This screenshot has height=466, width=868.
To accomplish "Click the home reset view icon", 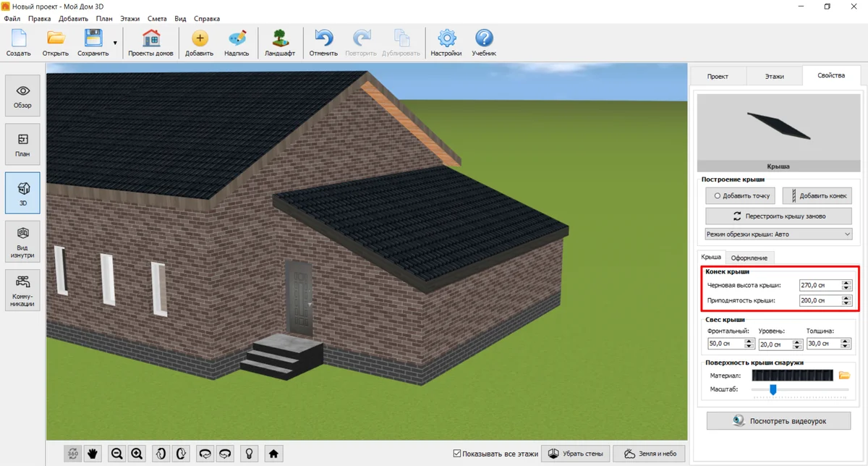I will point(273,454).
